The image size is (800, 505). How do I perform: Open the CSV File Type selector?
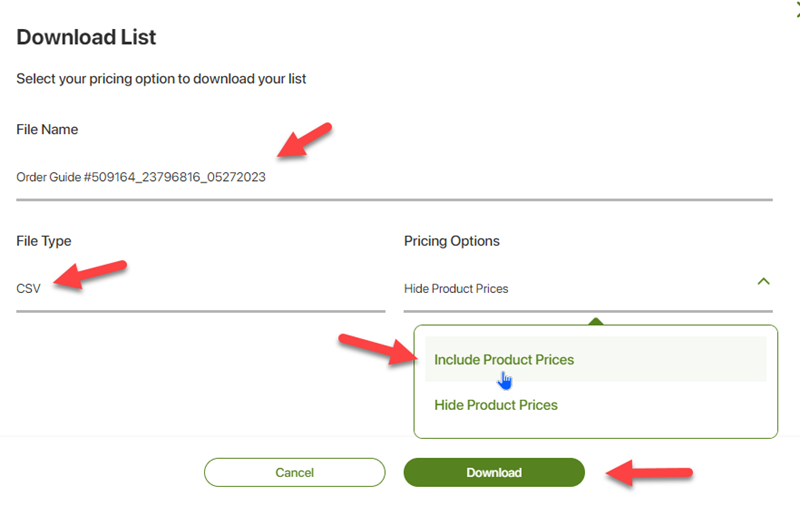click(201, 289)
